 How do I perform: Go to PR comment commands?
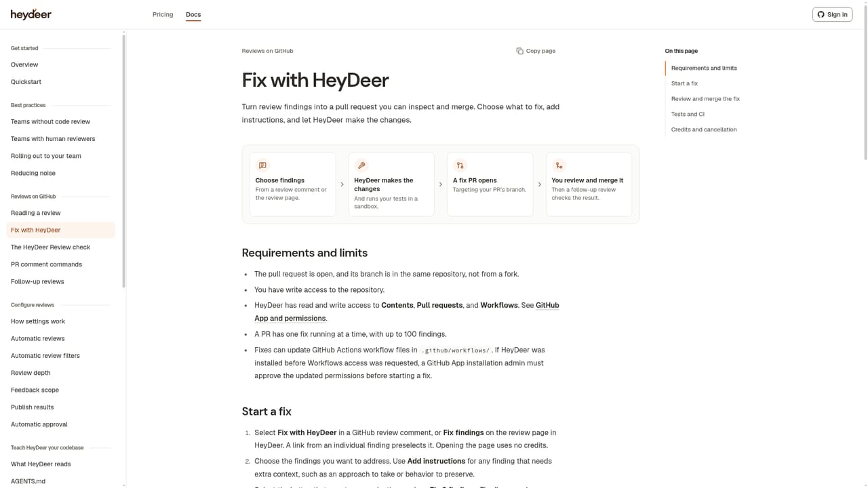60,264
